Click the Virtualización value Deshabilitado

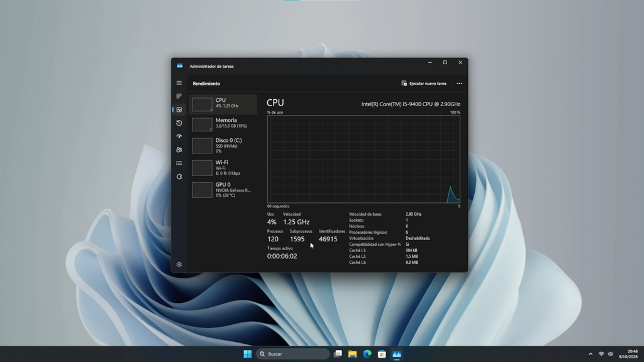[418, 238]
